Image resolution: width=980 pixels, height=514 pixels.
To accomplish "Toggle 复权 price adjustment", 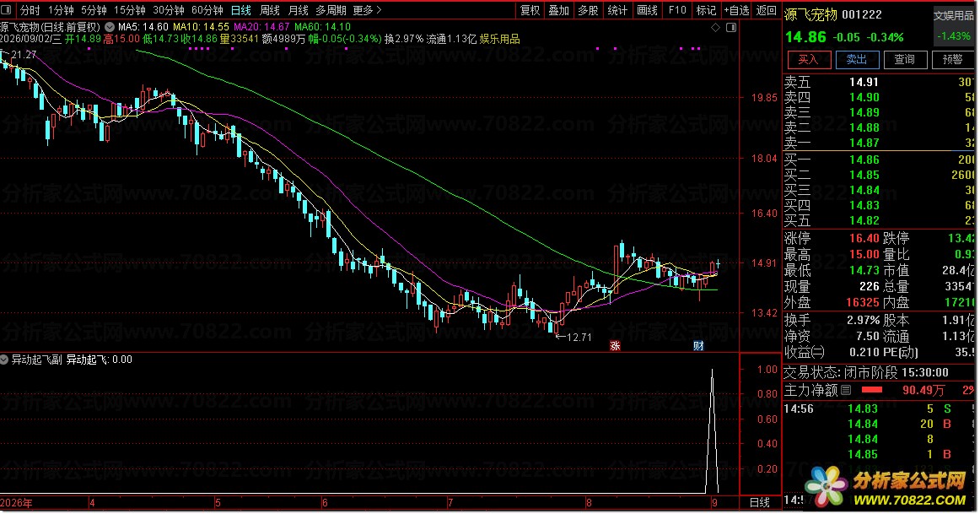I will [530, 10].
